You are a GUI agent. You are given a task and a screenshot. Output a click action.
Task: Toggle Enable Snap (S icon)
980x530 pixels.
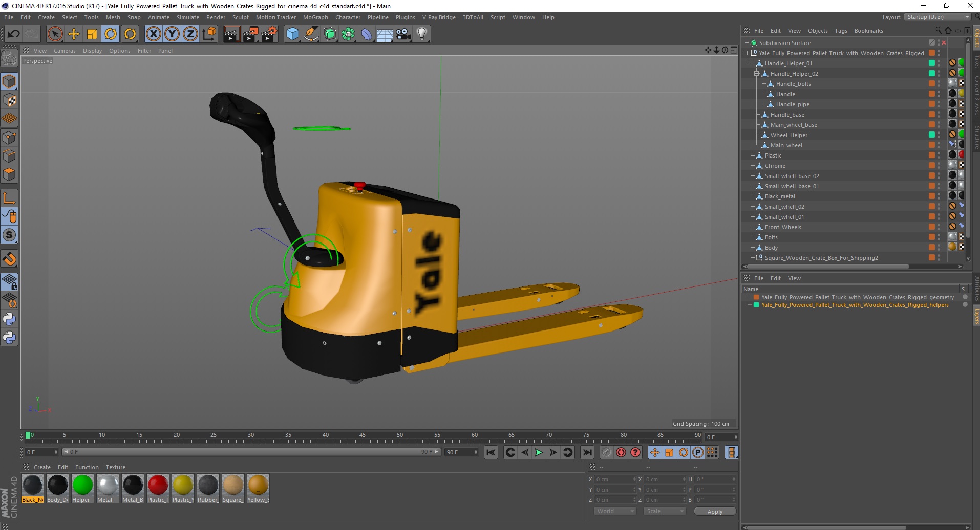tap(9, 235)
